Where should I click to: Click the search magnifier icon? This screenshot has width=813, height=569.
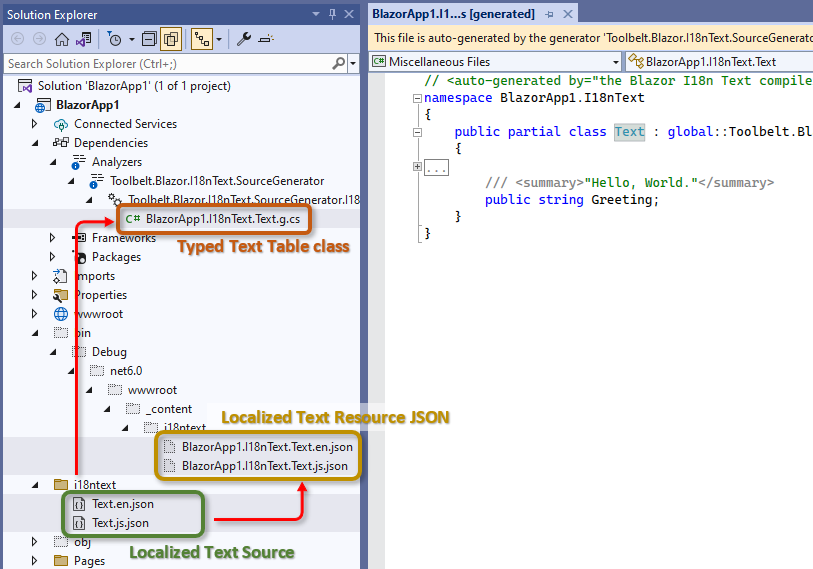339,64
